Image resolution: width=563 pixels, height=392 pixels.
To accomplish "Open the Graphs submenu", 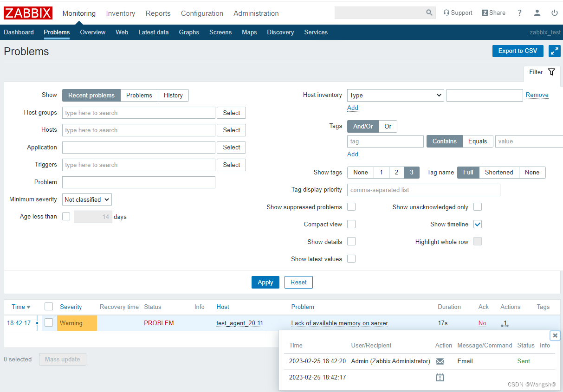I will [x=189, y=32].
